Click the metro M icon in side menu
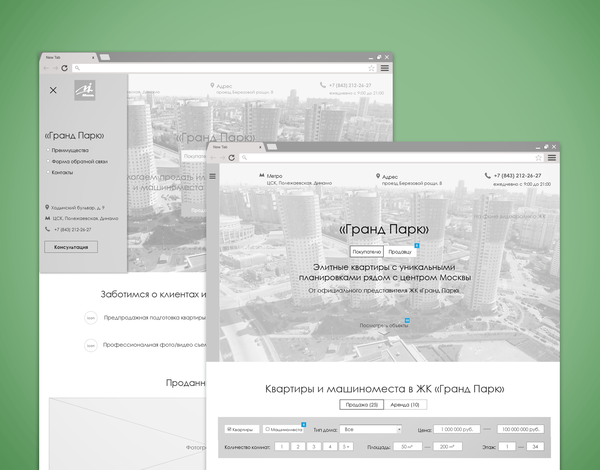The image size is (600, 470). [x=47, y=218]
